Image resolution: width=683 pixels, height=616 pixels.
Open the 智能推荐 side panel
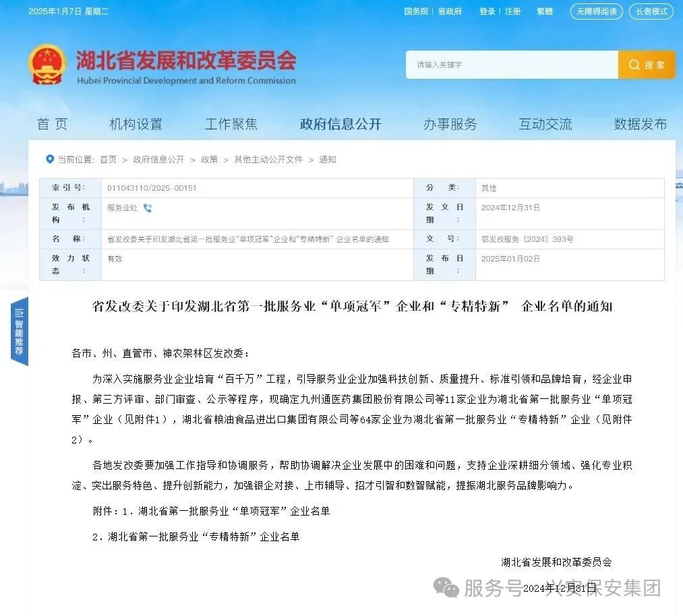tap(19, 332)
